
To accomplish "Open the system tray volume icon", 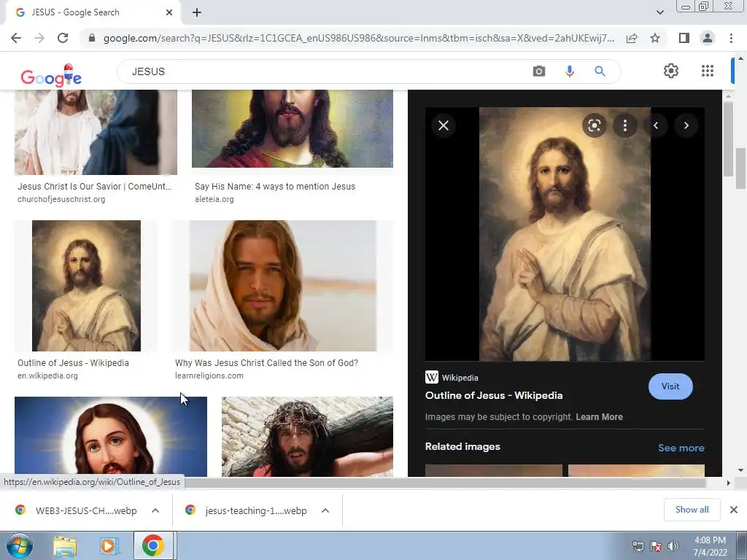I will pos(673,546).
